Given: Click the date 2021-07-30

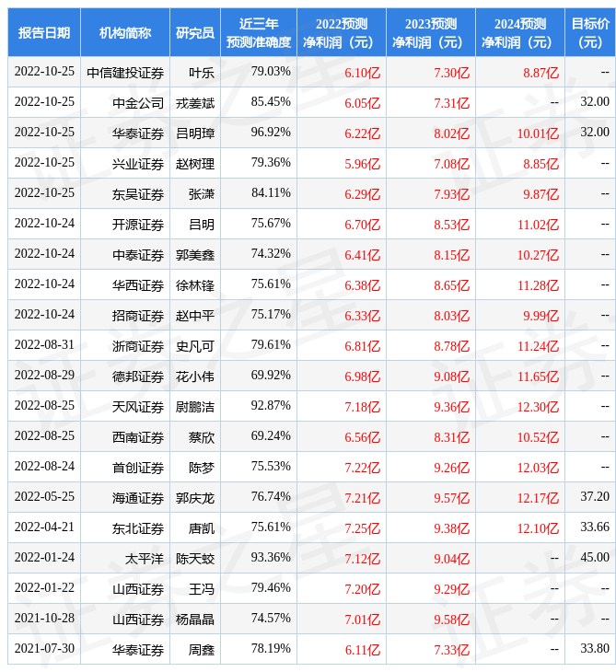Looking at the screenshot, I should point(44,649).
